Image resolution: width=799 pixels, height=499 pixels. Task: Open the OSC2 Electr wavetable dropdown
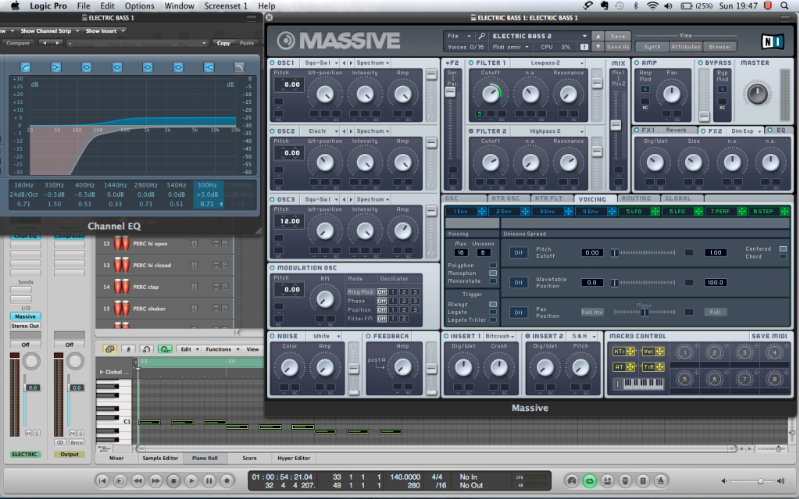point(321,131)
